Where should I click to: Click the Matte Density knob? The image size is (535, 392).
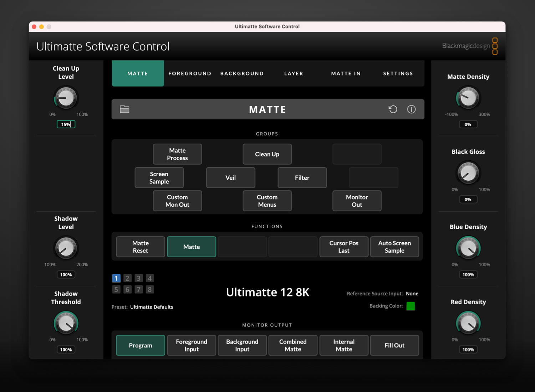[468, 98]
